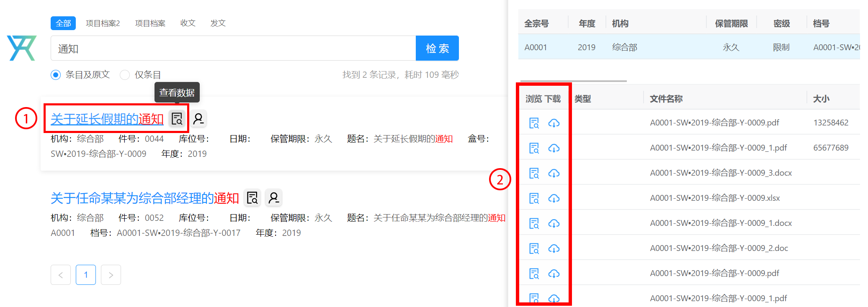
Task: Click the 永久 retention cell in the record table
Action: pyautogui.click(x=731, y=48)
